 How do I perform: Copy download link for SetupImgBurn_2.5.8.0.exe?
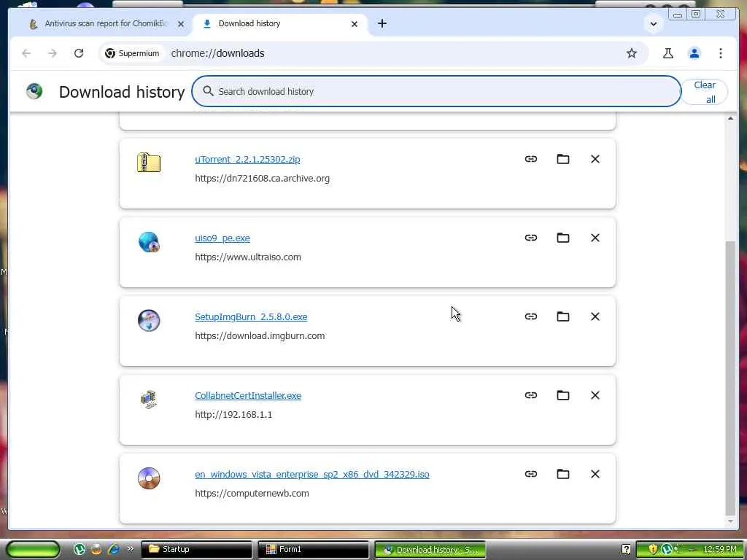(x=531, y=316)
